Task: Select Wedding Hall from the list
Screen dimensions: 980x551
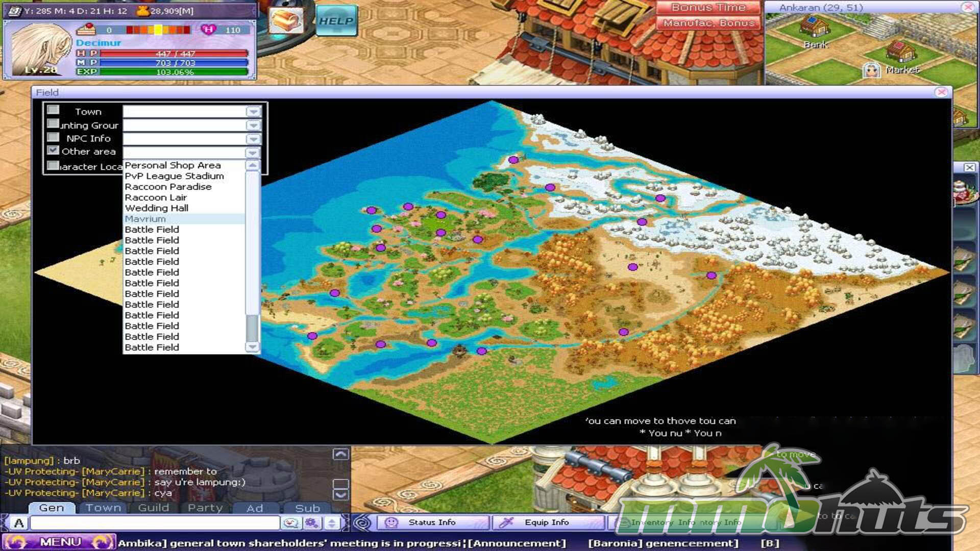Action: click(x=157, y=208)
